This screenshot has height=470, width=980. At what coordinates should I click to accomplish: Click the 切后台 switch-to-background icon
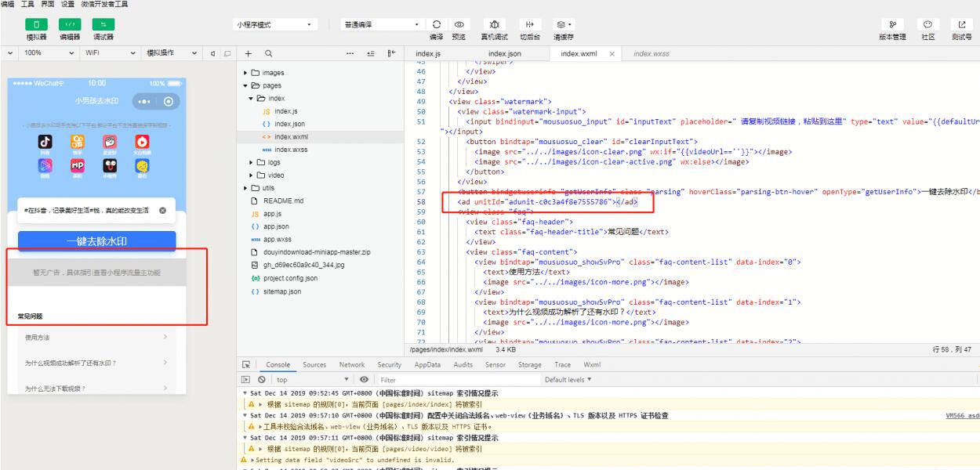pyautogui.click(x=530, y=24)
